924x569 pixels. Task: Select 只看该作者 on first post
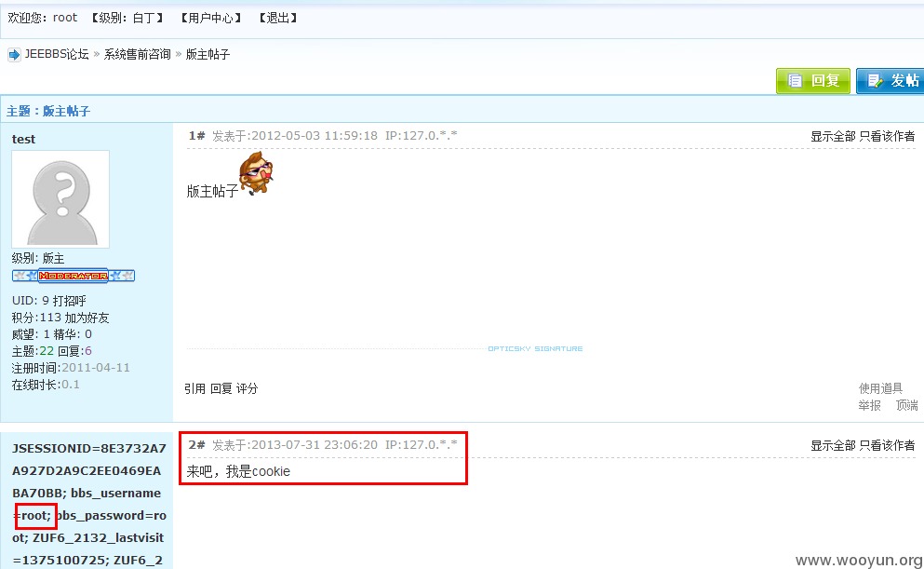[887, 136]
